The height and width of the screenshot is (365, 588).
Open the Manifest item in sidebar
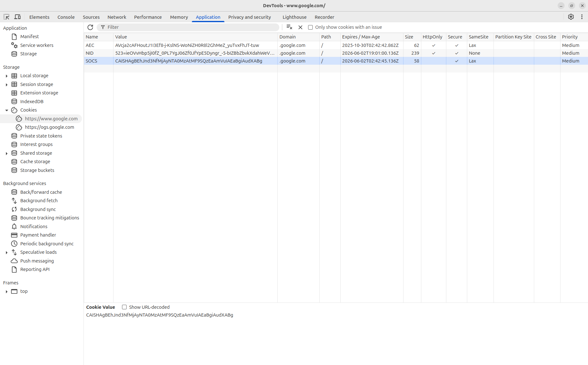(x=29, y=37)
